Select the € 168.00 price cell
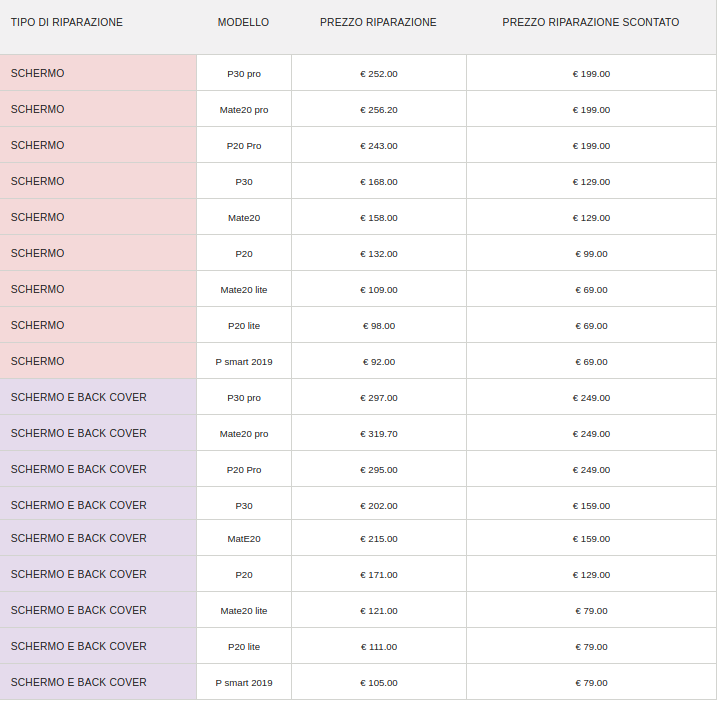The image size is (726, 714). click(x=379, y=182)
